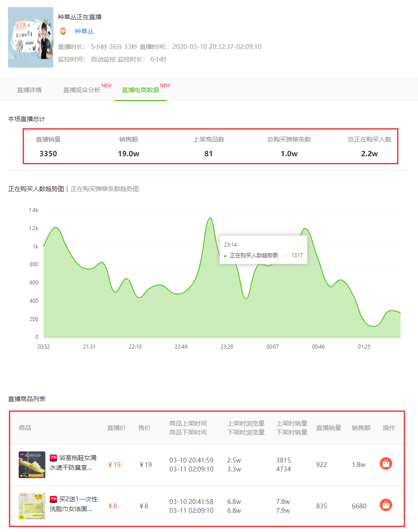This screenshot has width=418, height=532.
Task: Click the 01:25 mark on the chart axis
Action: pyautogui.click(x=363, y=346)
